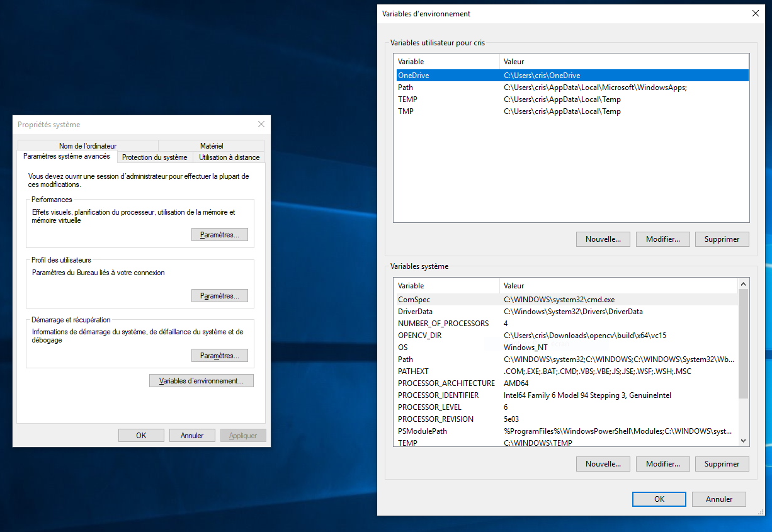The width and height of the screenshot is (772, 532).
Task: Select the user Path variable row
Action: point(572,88)
